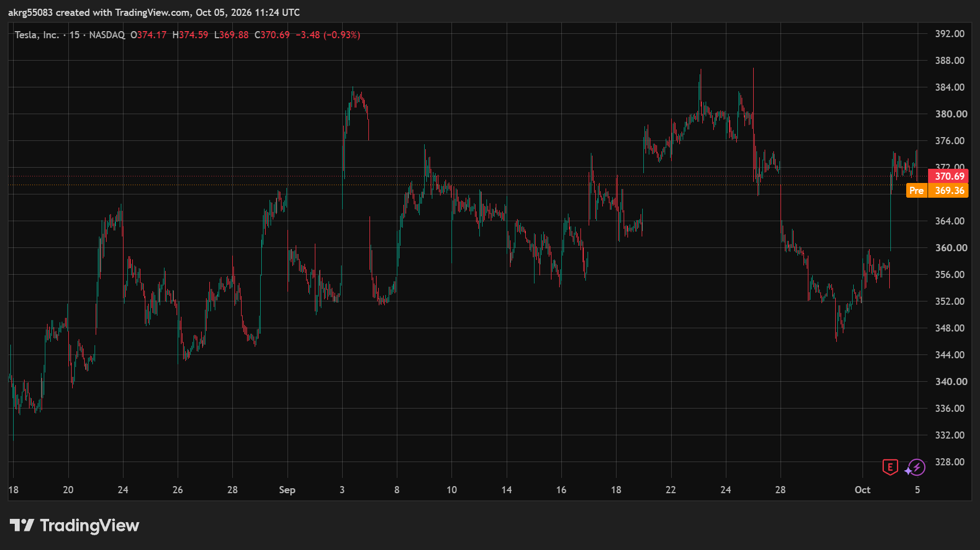Viewport: 980px width, 550px height.
Task: Click the Sep label on time axis
Action: point(287,490)
